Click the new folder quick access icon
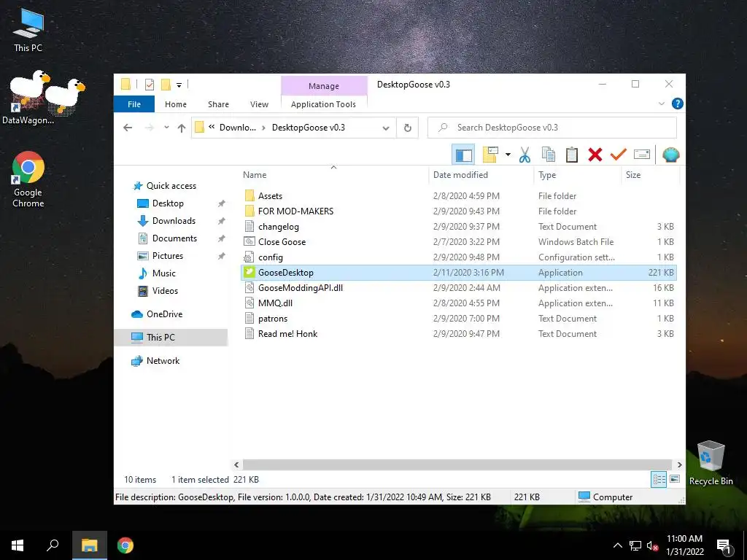Viewport: 747px width, 560px height. [166, 85]
